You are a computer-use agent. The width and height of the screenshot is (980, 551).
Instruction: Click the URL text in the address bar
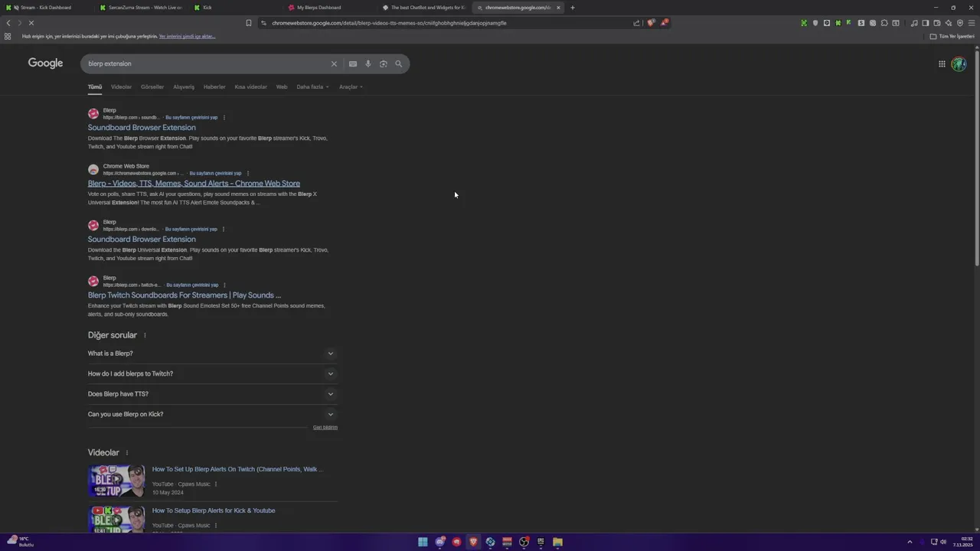[389, 23]
